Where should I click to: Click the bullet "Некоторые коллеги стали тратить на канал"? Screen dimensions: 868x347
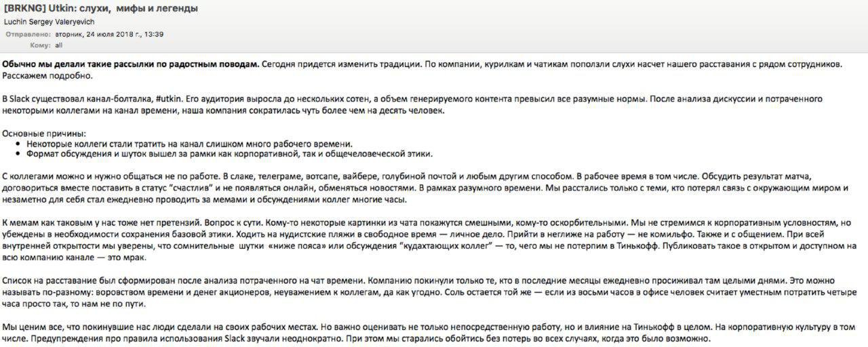[189, 144]
